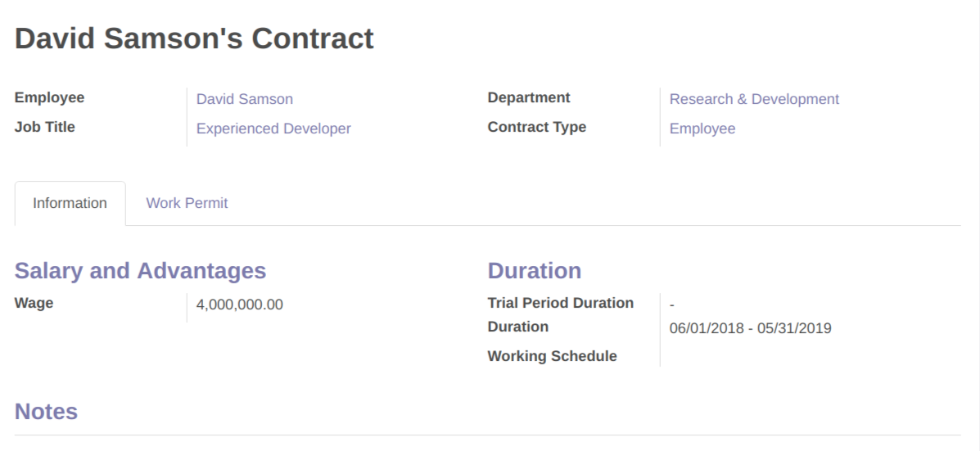The height and width of the screenshot is (451, 980).
Task: Click the Salary and Advantages heading
Action: coord(140,271)
